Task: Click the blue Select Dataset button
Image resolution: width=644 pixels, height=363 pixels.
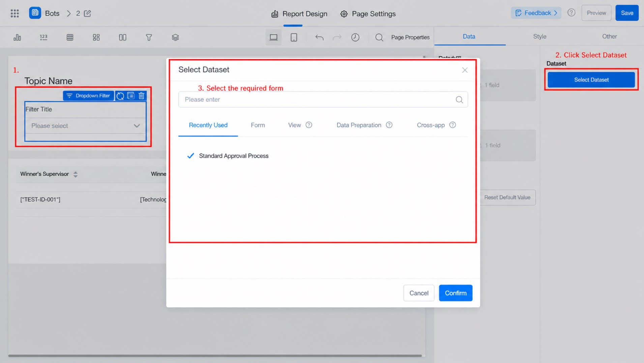Action: (x=591, y=80)
